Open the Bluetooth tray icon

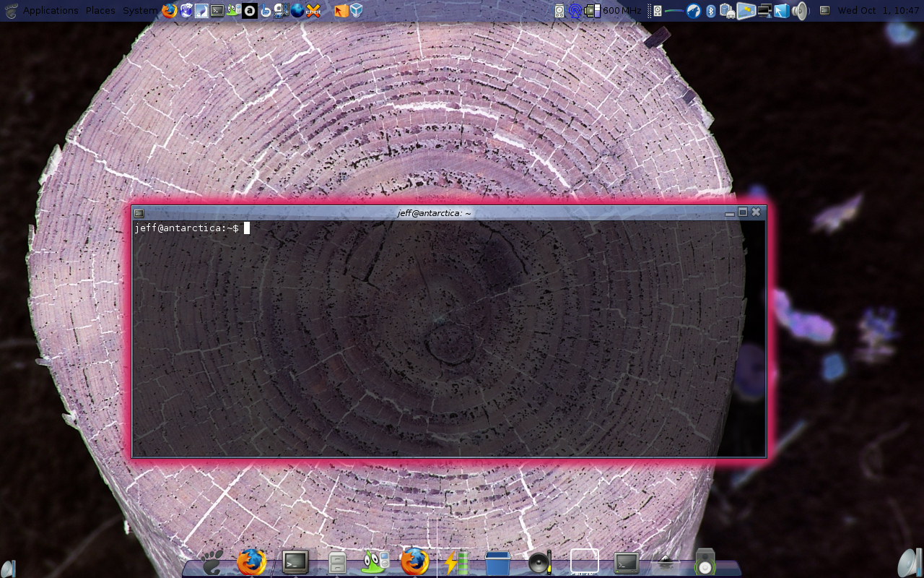710,11
